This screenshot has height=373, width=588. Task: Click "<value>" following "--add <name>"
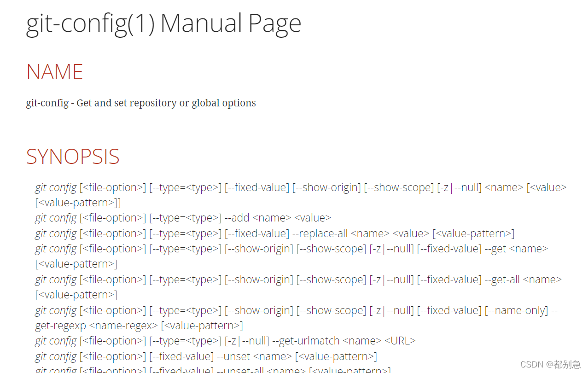tap(313, 218)
